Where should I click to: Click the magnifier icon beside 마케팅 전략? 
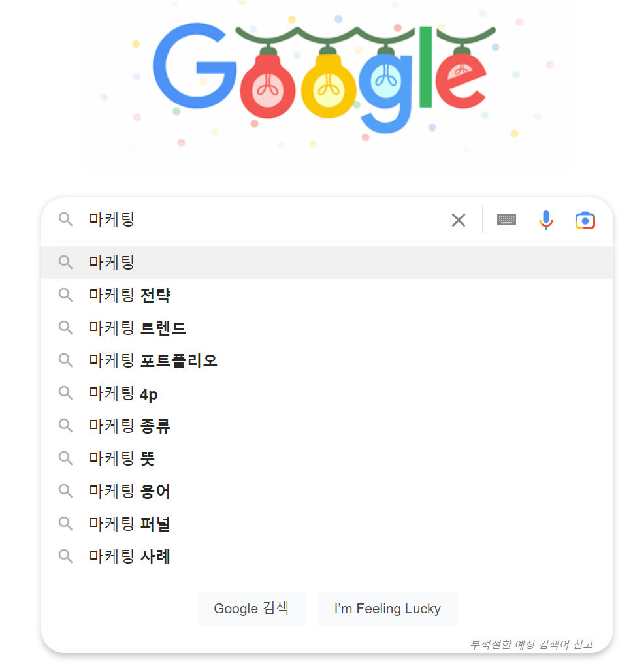pos(65,295)
